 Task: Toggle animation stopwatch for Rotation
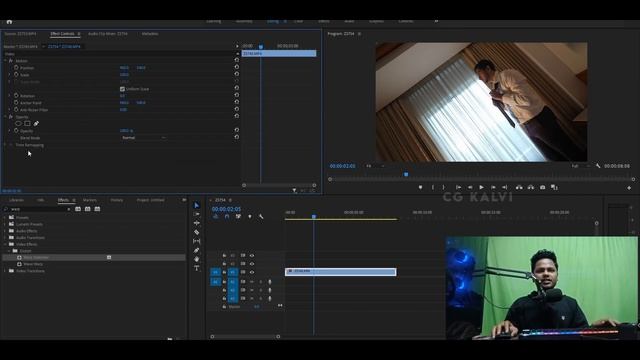point(16,96)
